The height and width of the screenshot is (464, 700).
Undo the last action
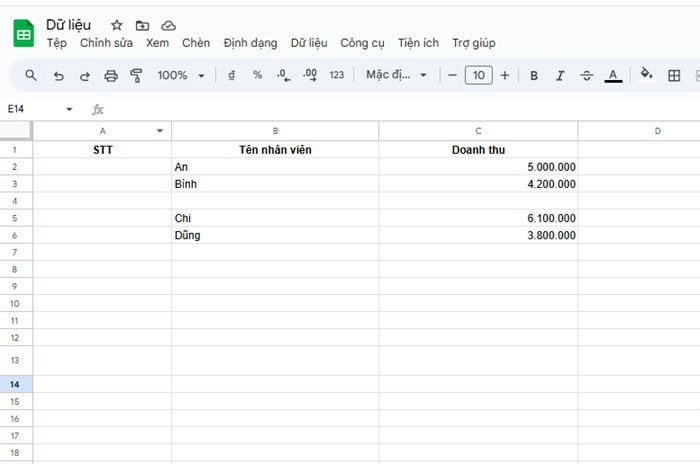tap(58, 75)
